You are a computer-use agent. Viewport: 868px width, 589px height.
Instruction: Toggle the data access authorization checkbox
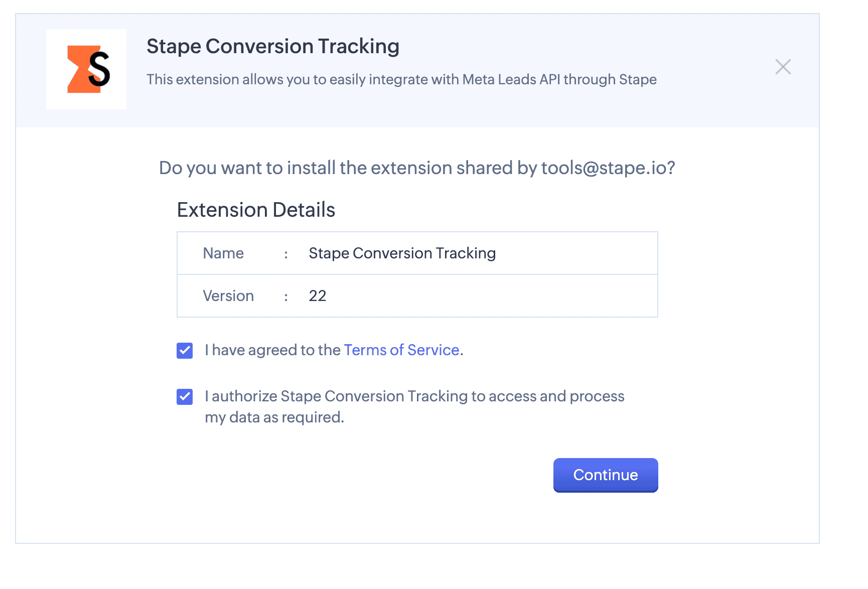[185, 397]
